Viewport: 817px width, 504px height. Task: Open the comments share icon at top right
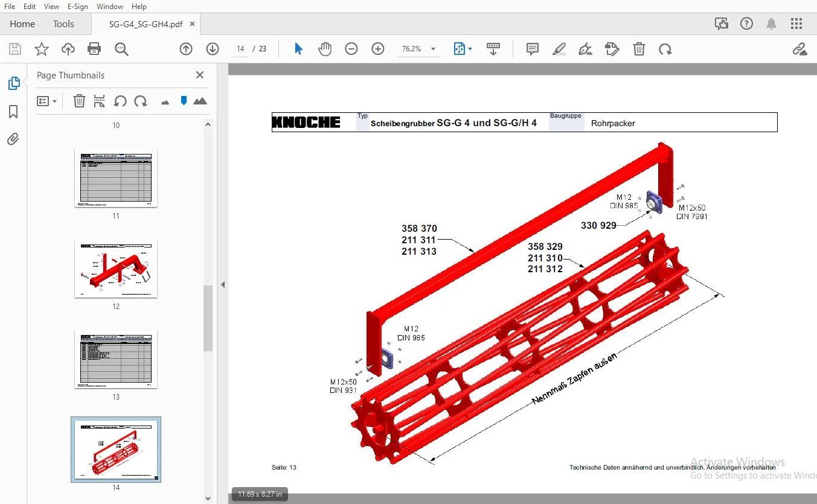click(722, 24)
